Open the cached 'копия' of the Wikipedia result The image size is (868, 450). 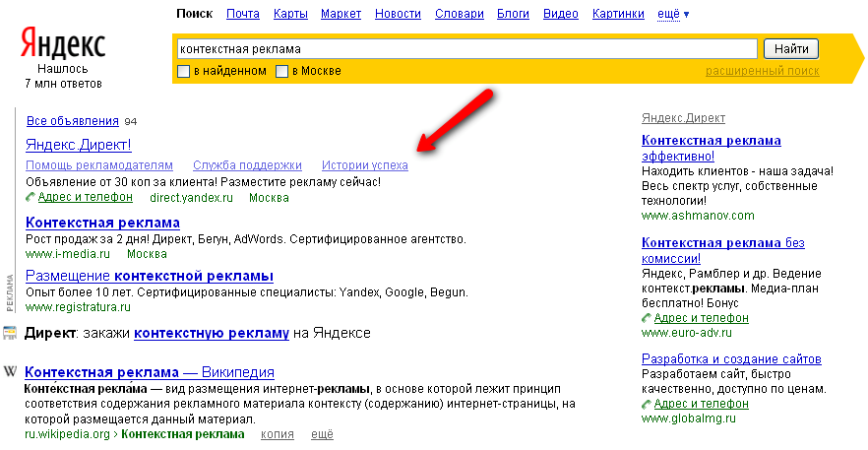[x=278, y=434]
